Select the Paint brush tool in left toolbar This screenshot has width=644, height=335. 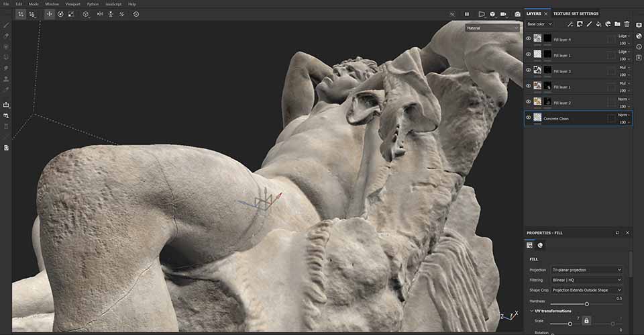(6, 25)
